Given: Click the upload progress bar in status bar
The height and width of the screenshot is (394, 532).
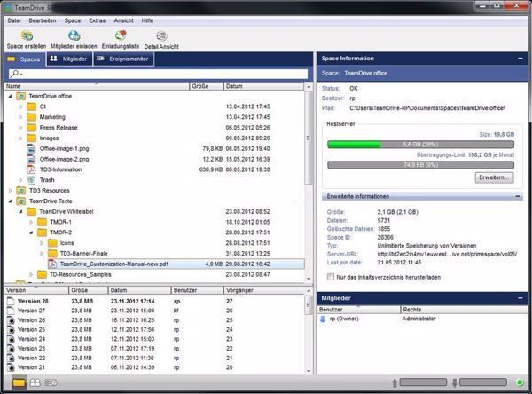Looking at the screenshot, I should coord(423,382).
